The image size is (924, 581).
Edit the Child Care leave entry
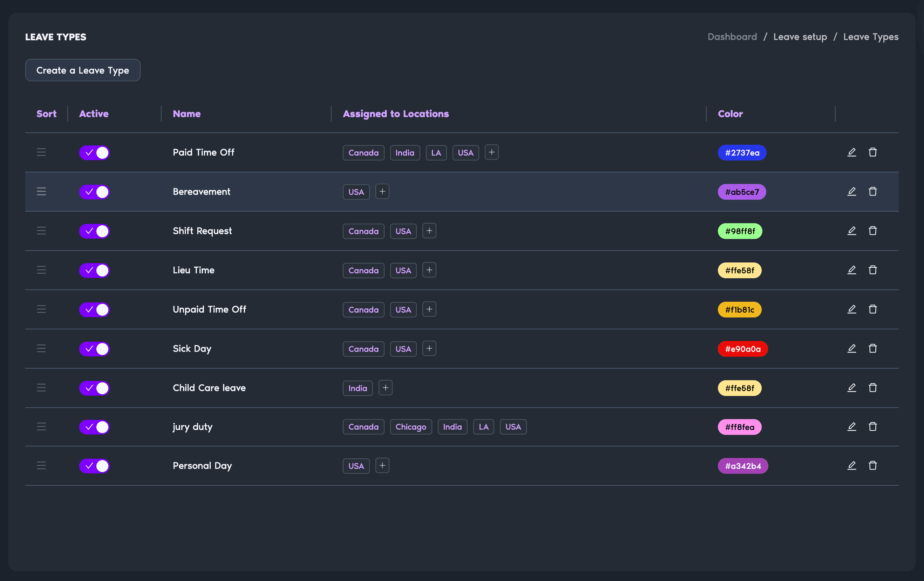851,388
